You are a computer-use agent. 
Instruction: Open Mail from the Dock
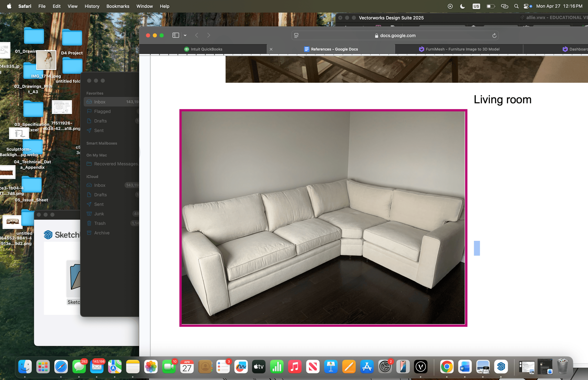click(x=97, y=366)
